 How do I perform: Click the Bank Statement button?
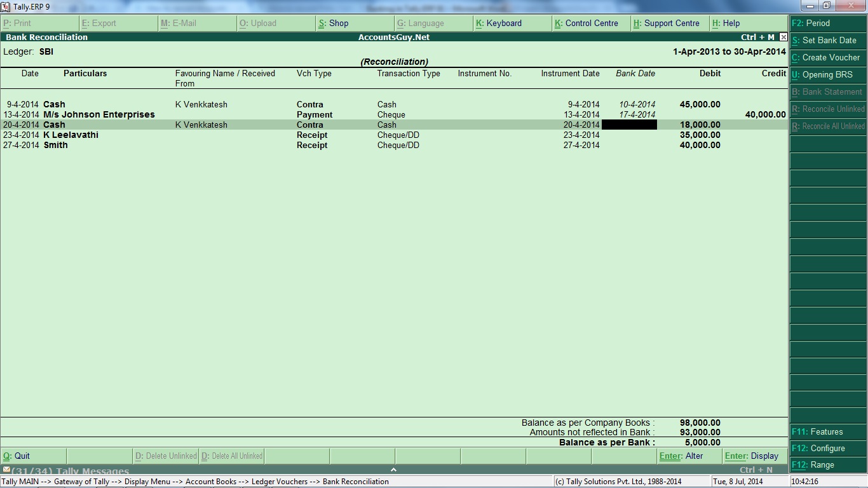pos(828,91)
